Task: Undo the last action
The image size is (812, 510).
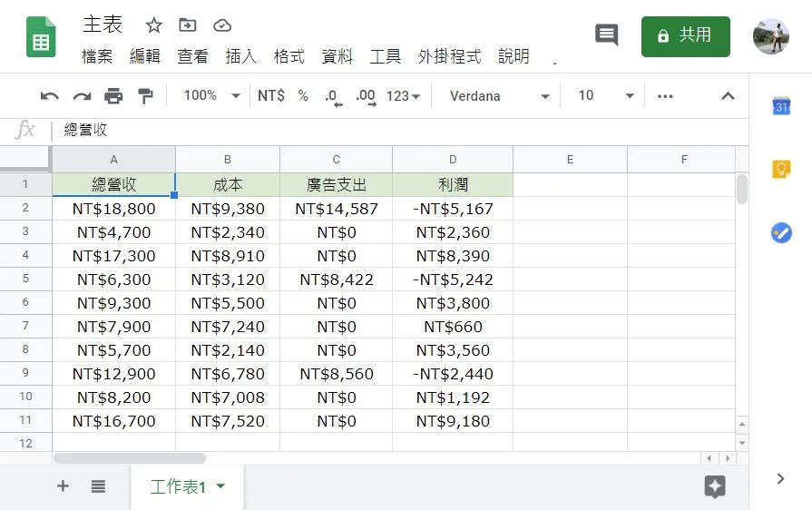Action: (x=50, y=96)
